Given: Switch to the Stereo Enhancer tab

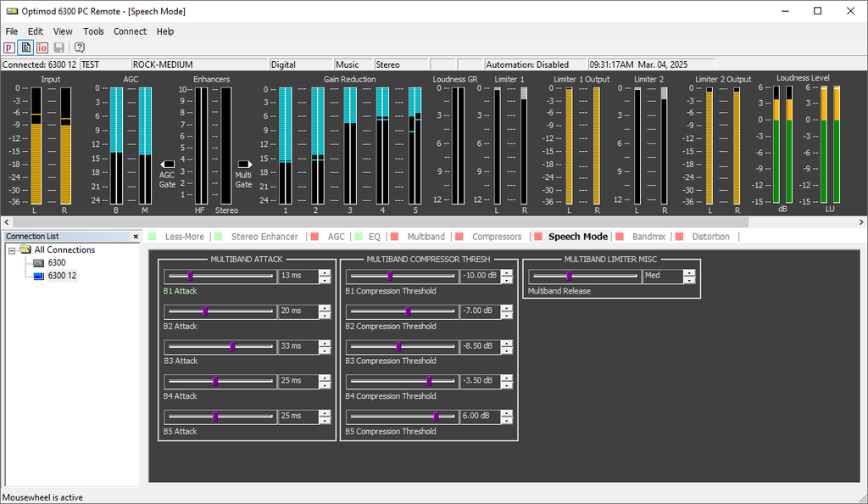Looking at the screenshot, I should click(x=264, y=237).
